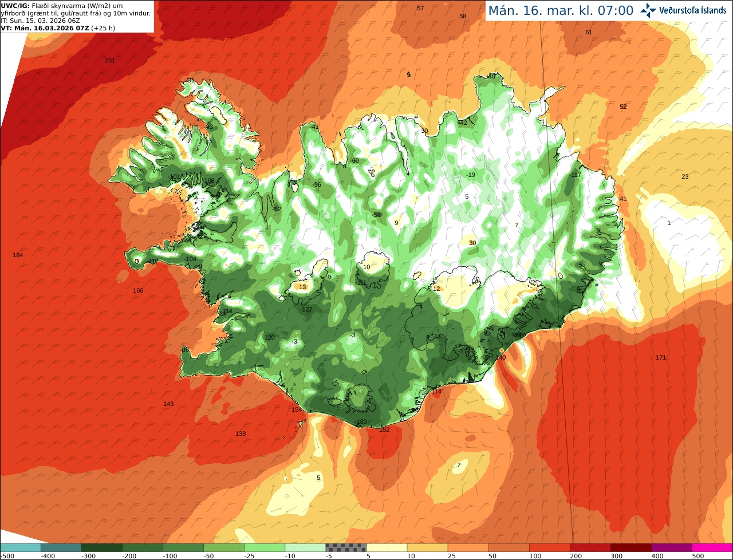Click the 23 value east of Iceland
733x560 pixels.
coord(685,176)
